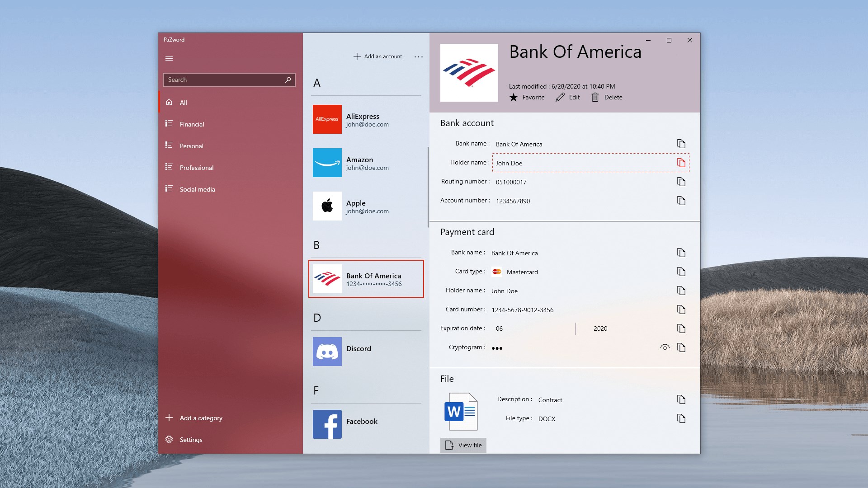Reveal the cryptogram with eye icon
This screenshot has width=868, height=488.
point(665,347)
